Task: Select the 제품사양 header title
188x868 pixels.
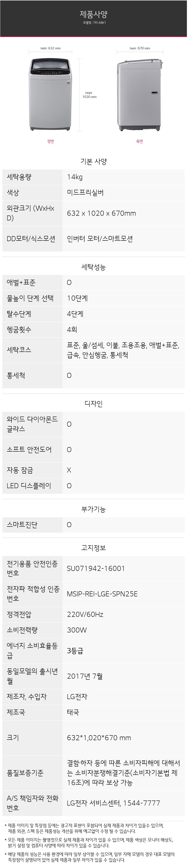Action: 94,14
